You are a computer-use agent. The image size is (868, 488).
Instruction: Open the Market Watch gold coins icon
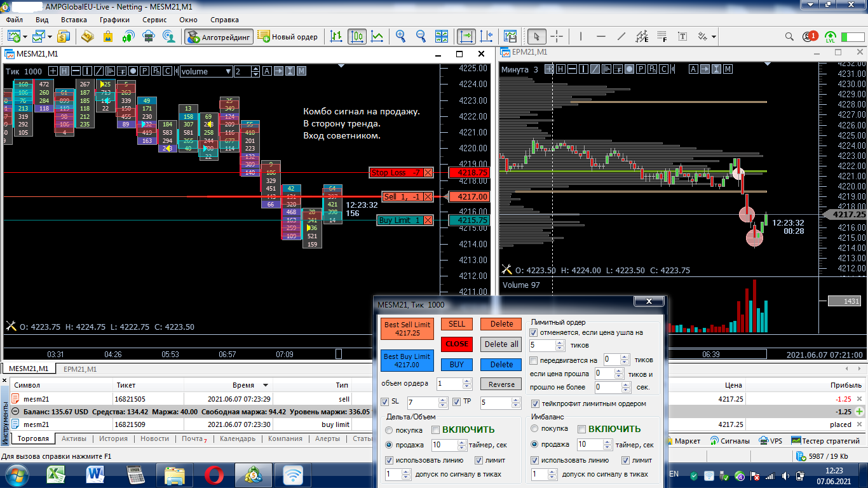87,37
